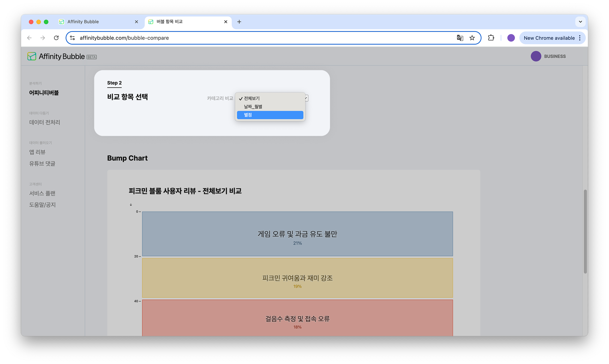Click the Affinity Bubble logo icon
Screen dimensions: 609x364
(x=32, y=56)
